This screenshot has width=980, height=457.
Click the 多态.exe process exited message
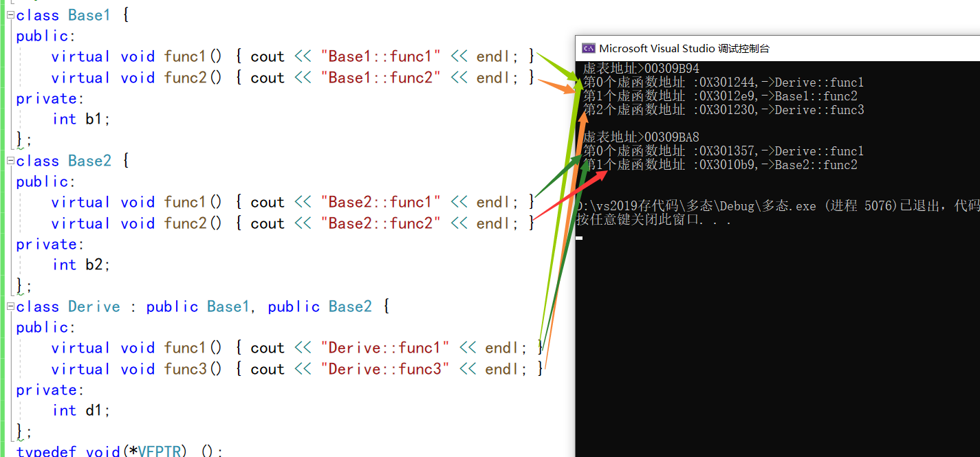click(778, 207)
